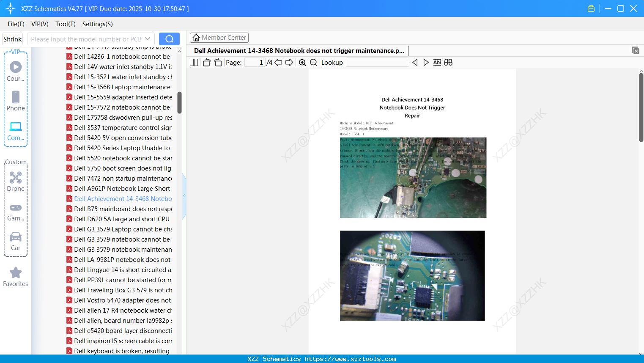Click the Custom section label
Image resolution: width=644 pixels, height=363 pixels.
pyautogui.click(x=16, y=162)
